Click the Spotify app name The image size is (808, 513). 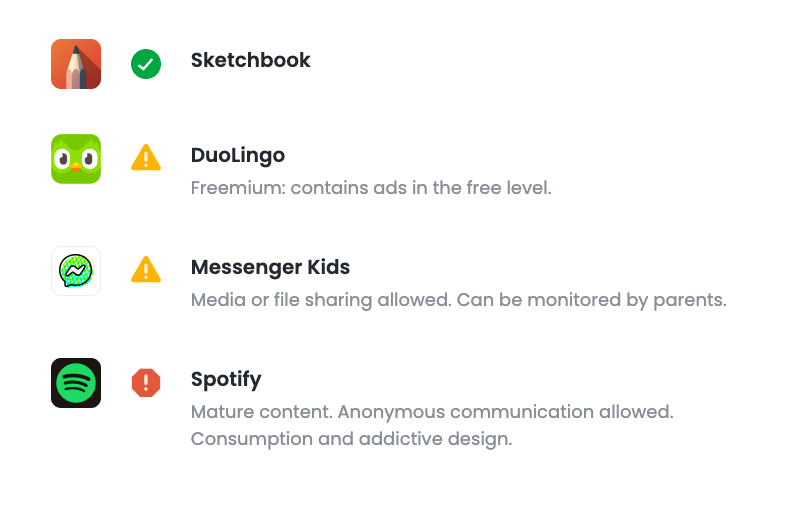[x=226, y=380]
